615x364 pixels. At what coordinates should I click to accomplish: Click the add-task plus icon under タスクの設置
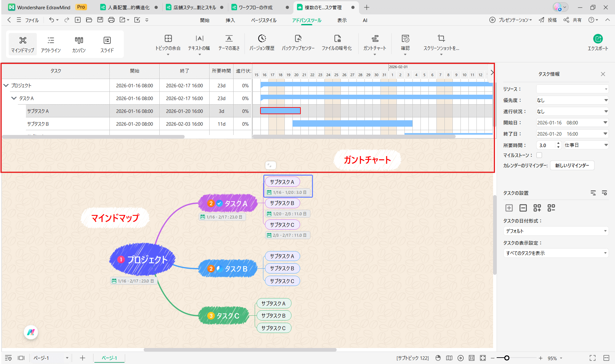(509, 208)
